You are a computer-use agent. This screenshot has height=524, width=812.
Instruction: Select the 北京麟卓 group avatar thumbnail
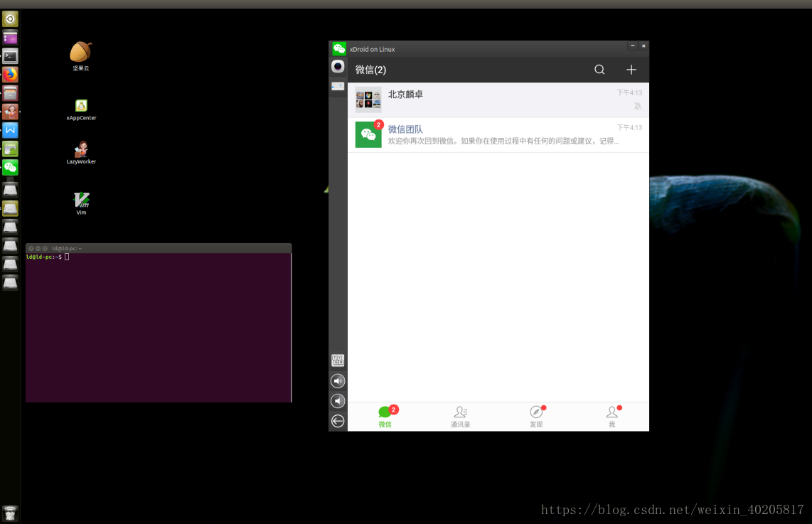[368, 100]
